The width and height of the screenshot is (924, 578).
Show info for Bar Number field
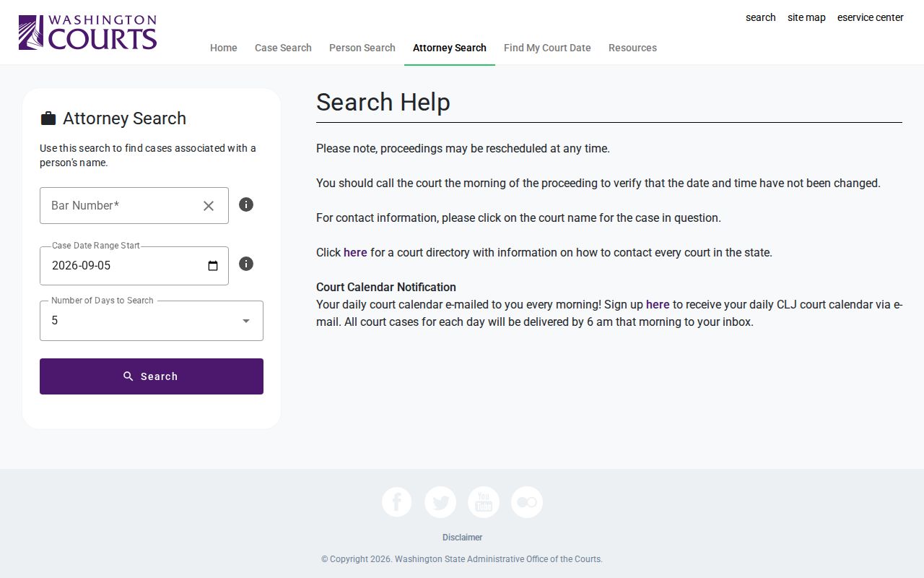pyautogui.click(x=246, y=204)
